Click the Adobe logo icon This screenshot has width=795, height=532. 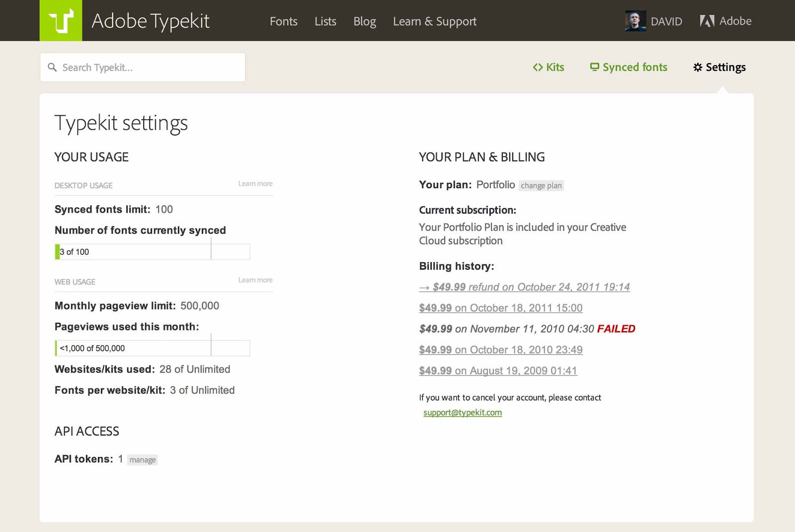click(x=707, y=21)
